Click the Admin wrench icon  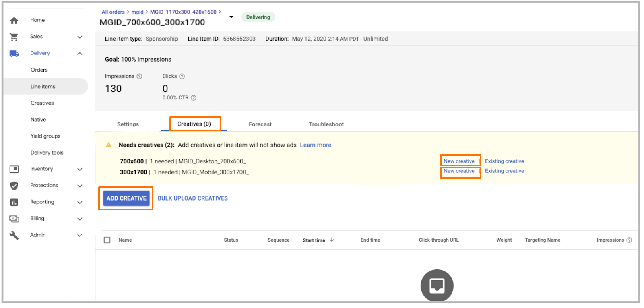(14, 235)
